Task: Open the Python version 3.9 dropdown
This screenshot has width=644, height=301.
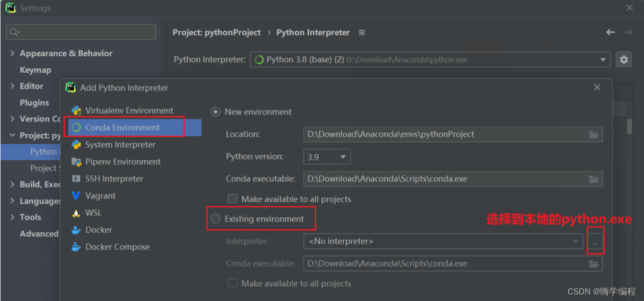Action: pyautogui.click(x=327, y=157)
